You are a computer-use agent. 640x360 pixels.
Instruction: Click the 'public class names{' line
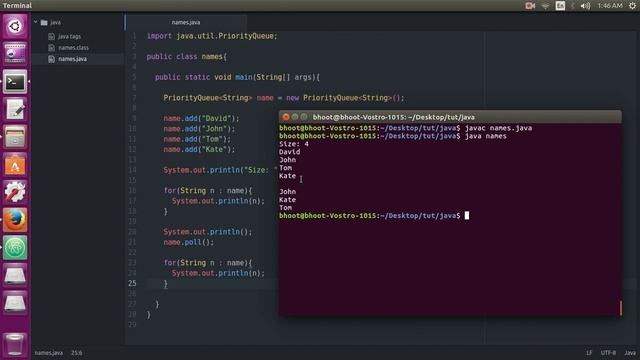pyautogui.click(x=187, y=56)
